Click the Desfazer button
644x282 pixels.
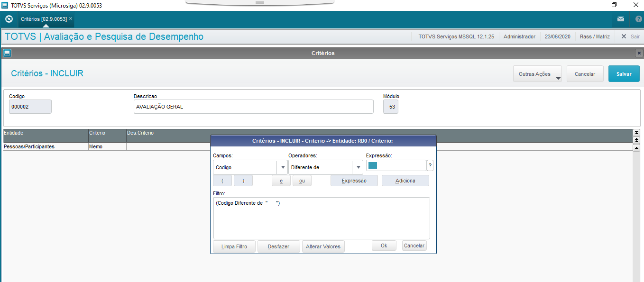pos(279,246)
